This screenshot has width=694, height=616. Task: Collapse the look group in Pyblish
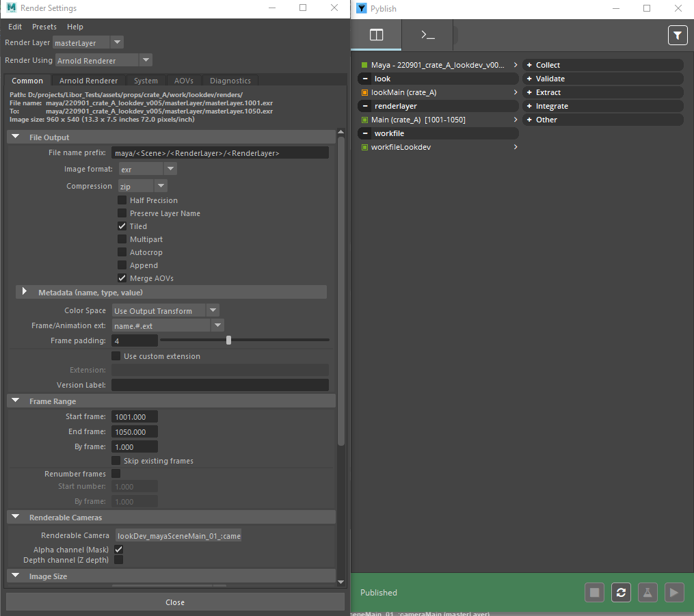click(x=365, y=79)
